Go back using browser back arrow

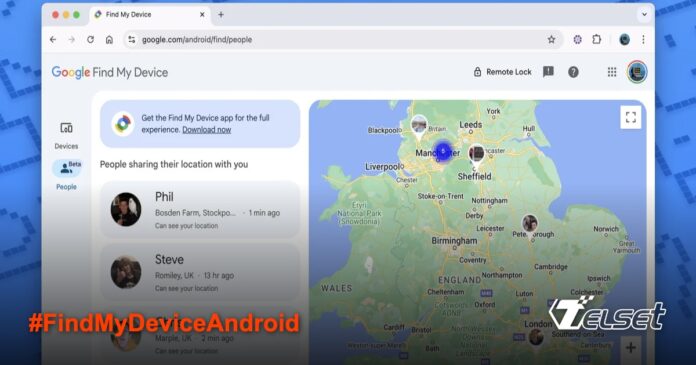(53, 40)
